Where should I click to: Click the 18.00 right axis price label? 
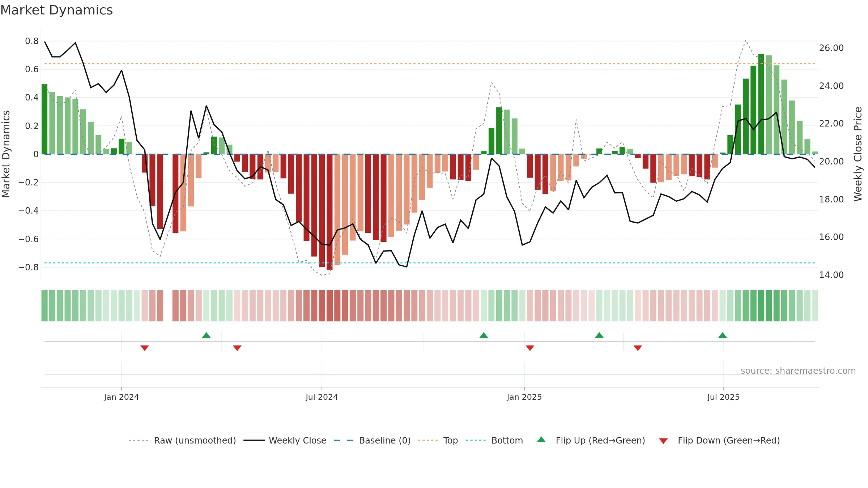click(x=831, y=200)
